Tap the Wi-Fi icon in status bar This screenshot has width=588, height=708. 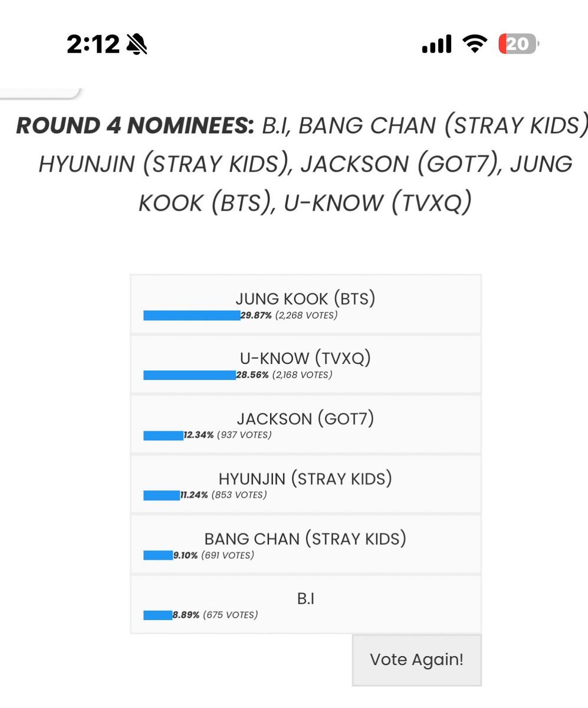(x=474, y=44)
